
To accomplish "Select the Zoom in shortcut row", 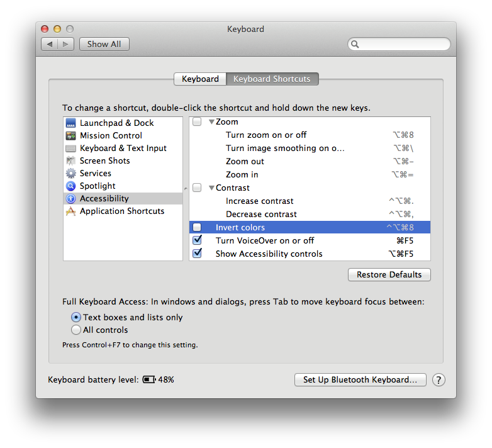I will pos(310,174).
